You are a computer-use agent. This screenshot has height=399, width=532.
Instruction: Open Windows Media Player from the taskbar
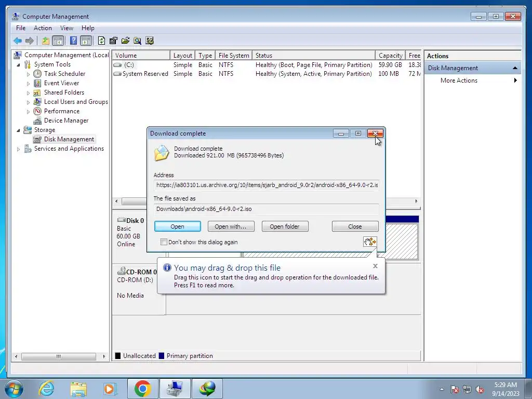(110, 389)
